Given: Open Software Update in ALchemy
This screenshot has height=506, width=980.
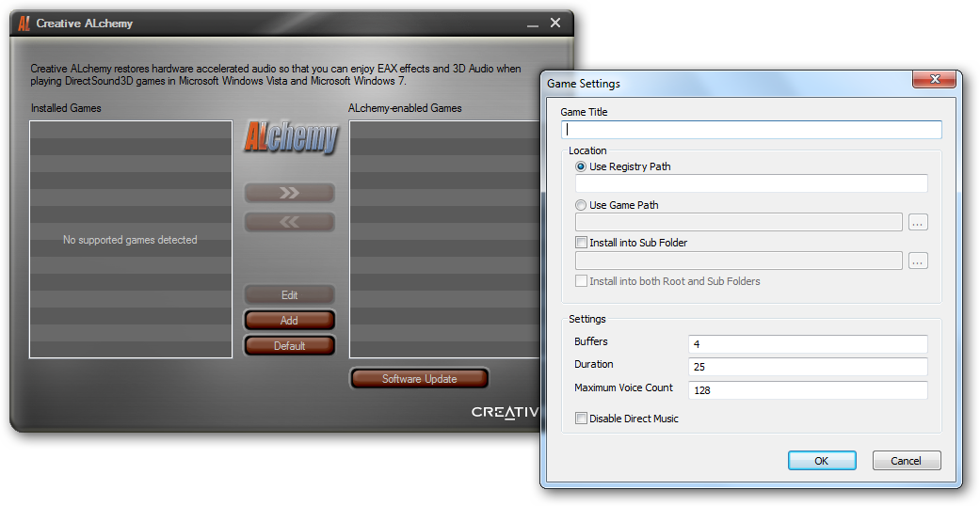Looking at the screenshot, I should coord(419,379).
